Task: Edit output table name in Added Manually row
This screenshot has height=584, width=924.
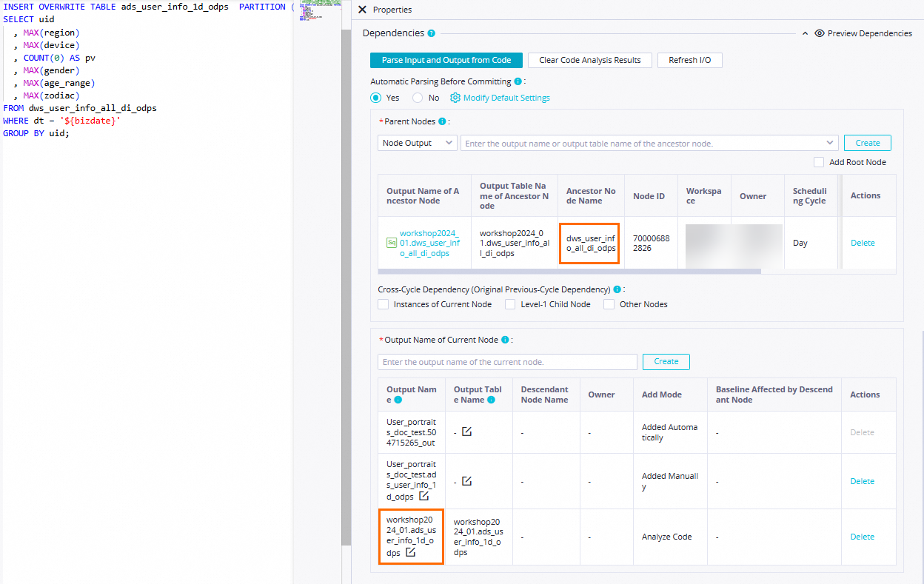Action: (466, 481)
